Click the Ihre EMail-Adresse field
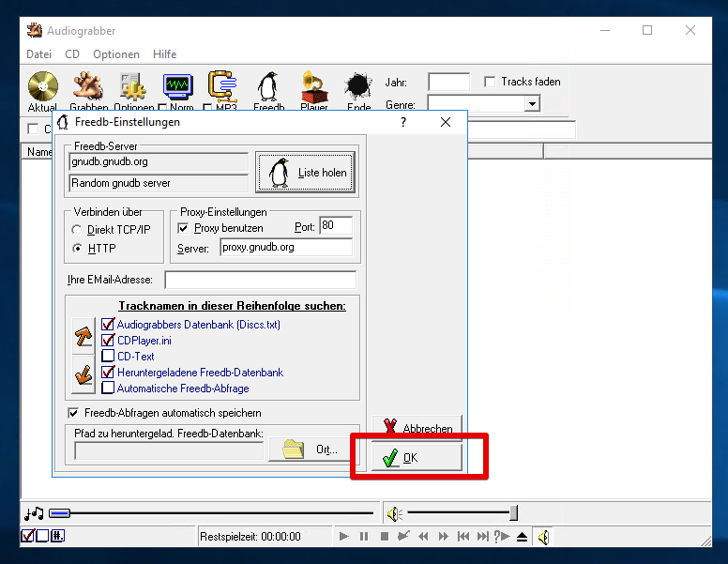 coord(261,280)
